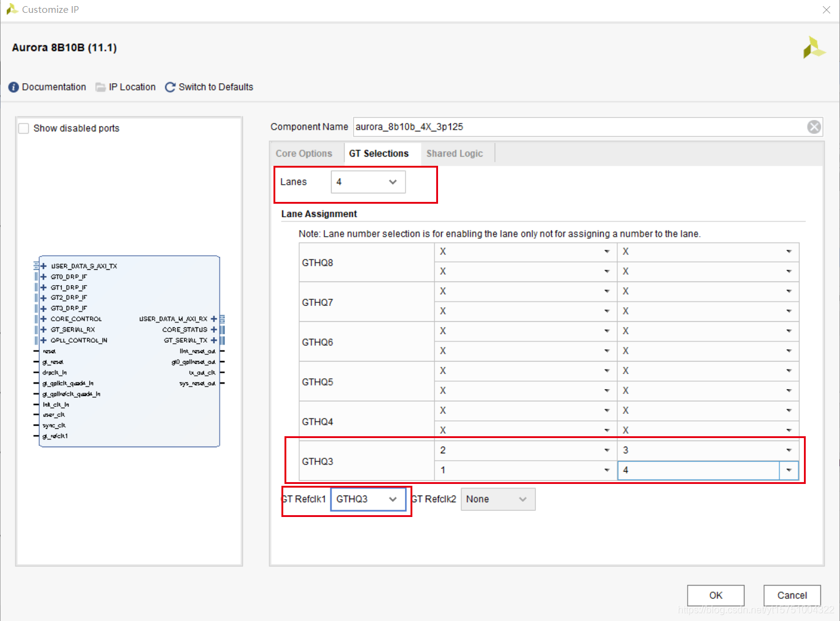This screenshot has width=840, height=621.
Task: Open the Documentation link
Action: (47, 87)
